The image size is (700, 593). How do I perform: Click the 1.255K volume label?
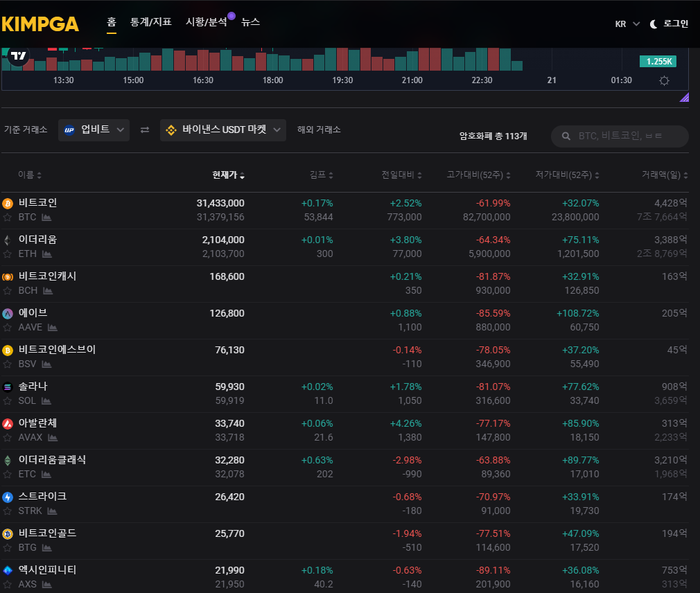(658, 62)
